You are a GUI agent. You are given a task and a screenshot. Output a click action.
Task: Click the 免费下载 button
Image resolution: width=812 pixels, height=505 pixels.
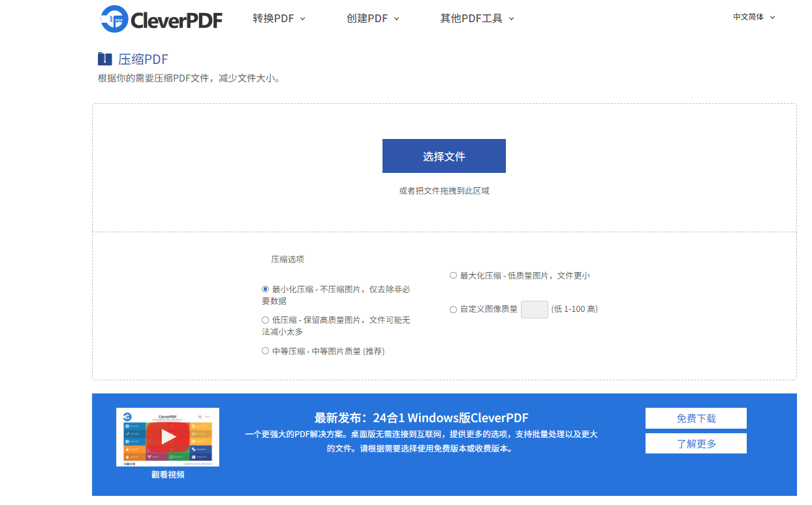696,418
